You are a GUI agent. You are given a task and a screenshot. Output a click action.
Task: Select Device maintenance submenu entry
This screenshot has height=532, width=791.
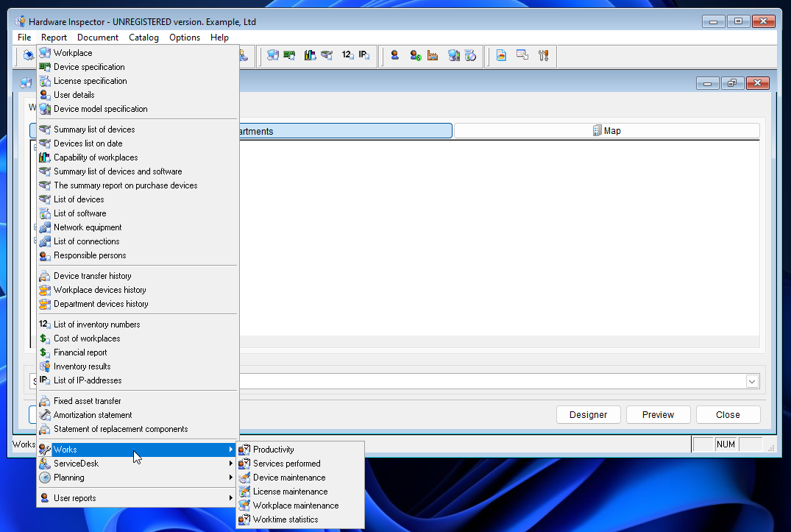coord(300,478)
